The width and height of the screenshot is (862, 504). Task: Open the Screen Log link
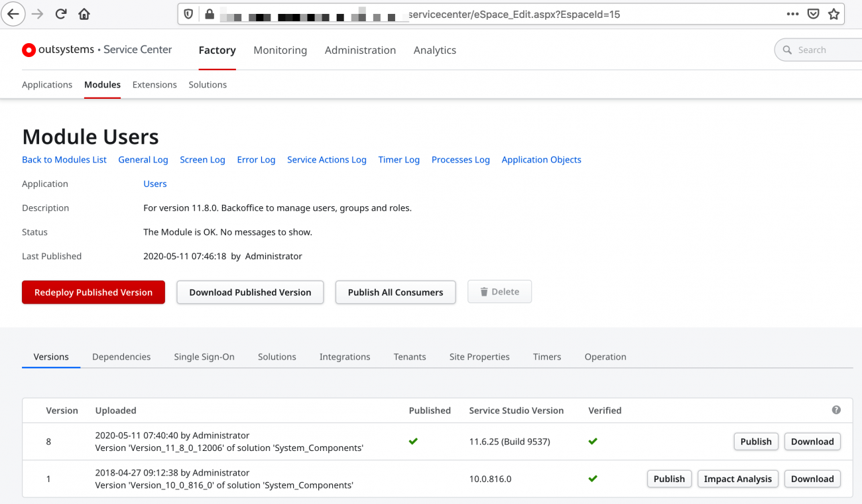point(202,160)
